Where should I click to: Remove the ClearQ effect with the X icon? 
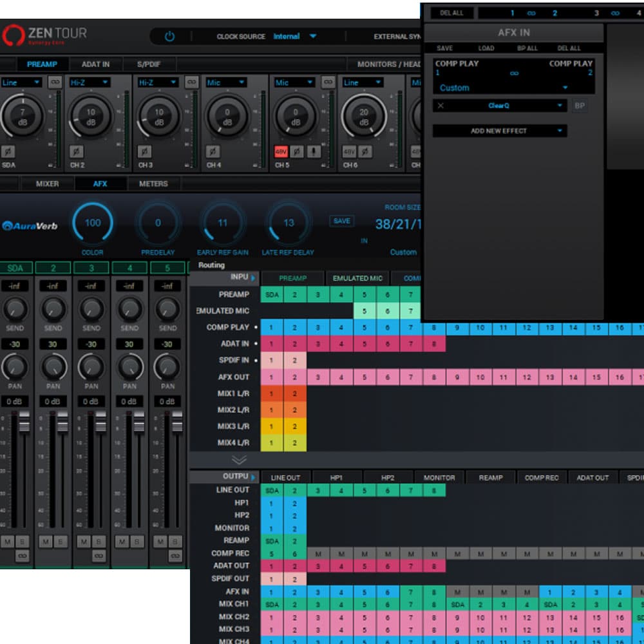pos(440,106)
